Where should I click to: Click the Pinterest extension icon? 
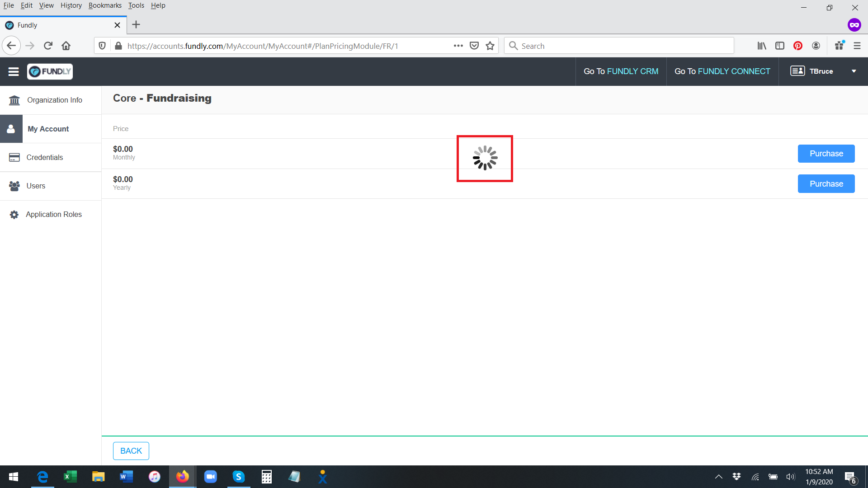point(798,46)
